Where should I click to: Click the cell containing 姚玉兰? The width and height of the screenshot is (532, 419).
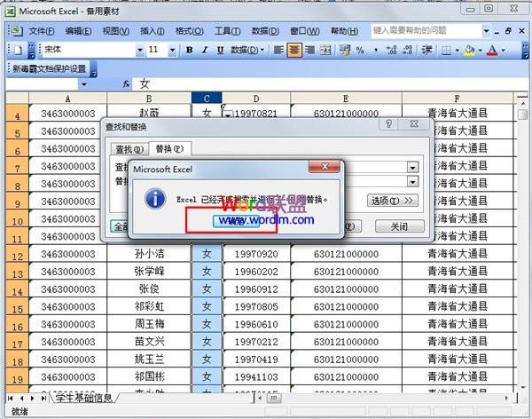point(149,360)
